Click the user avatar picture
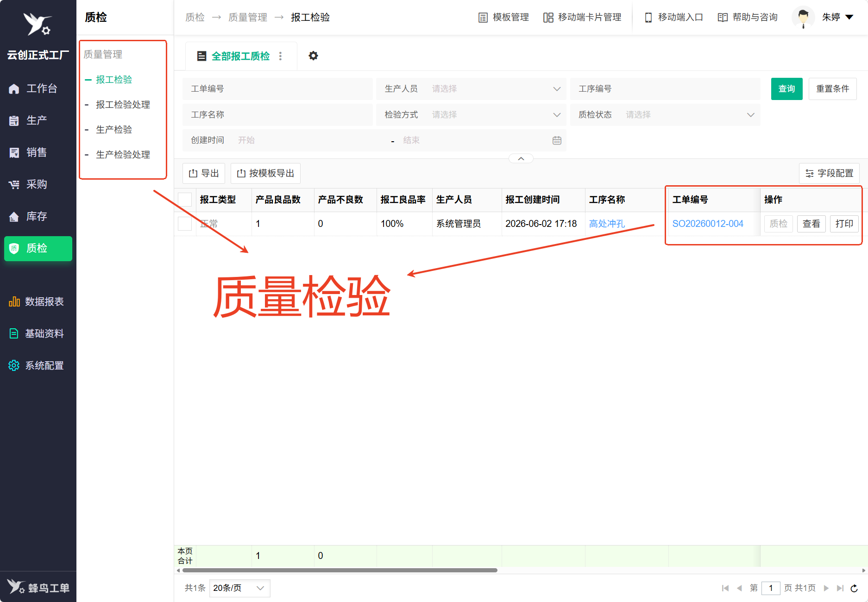Image resolution: width=868 pixels, height=602 pixels. [803, 18]
